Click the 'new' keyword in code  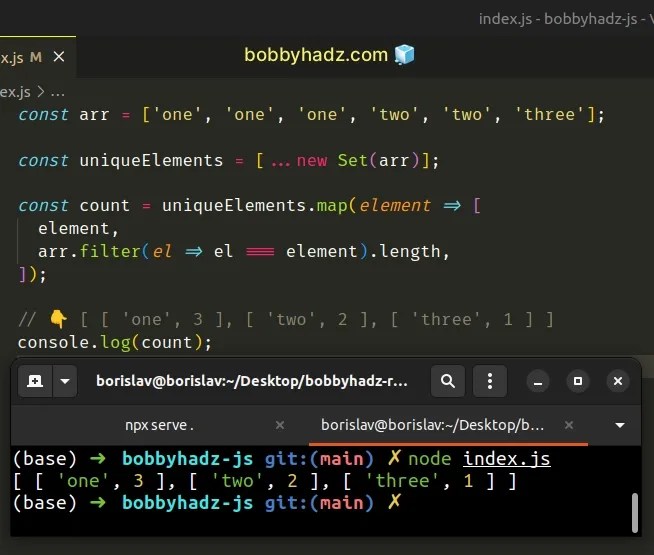click(312, 161)
